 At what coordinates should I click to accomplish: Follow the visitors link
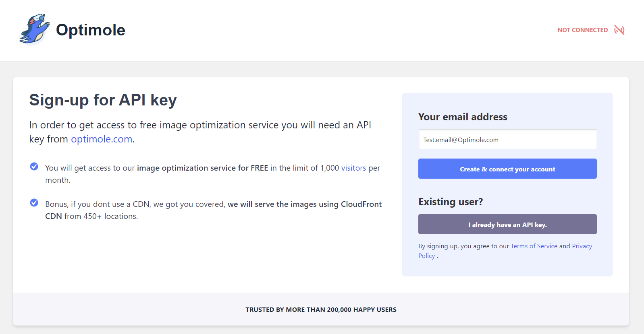click(x=353, y=168)
